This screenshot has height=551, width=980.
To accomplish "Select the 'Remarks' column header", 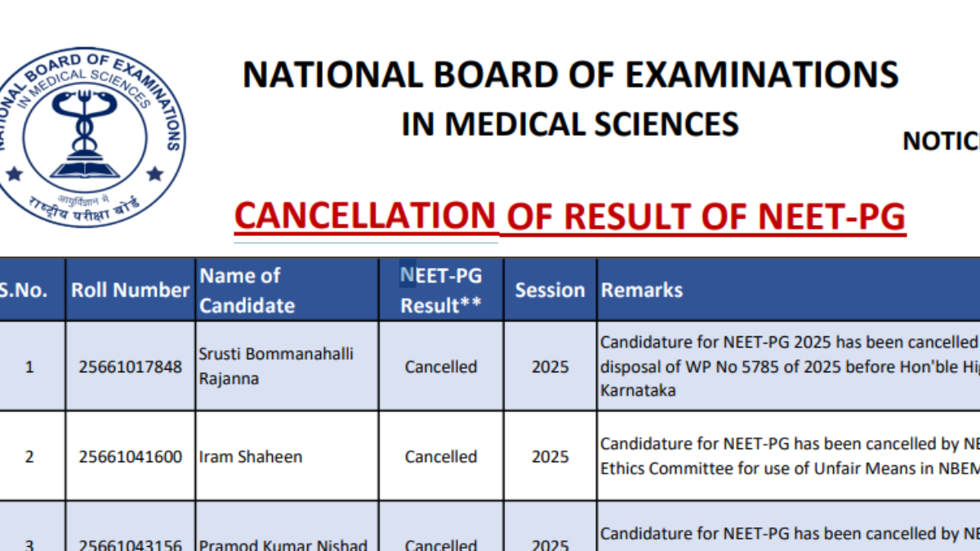I will click(x=642, y=290).
